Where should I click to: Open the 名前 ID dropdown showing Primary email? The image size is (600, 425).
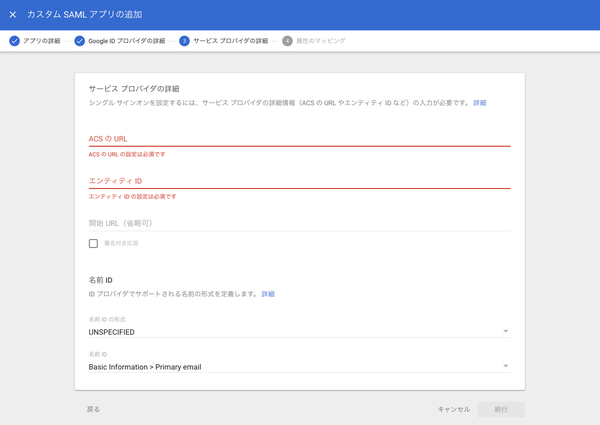click(300, 366)
